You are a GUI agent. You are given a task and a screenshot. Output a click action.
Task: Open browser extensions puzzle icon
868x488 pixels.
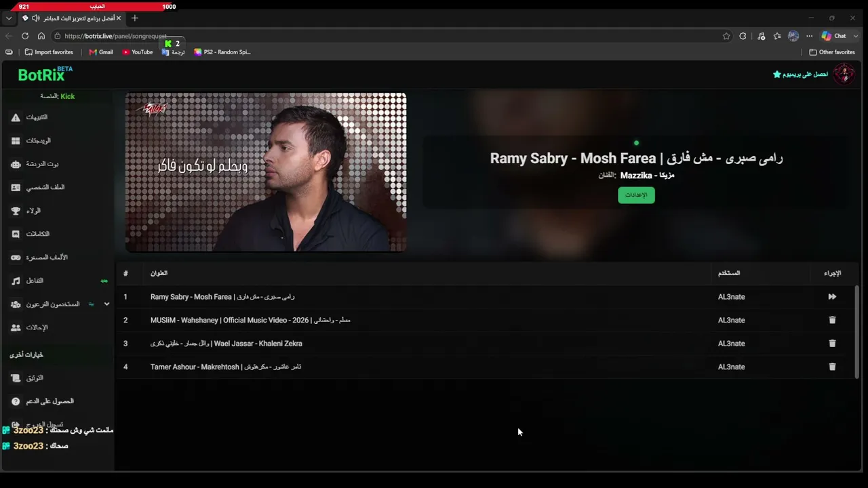pyautogui.click(x=743, y=36)
